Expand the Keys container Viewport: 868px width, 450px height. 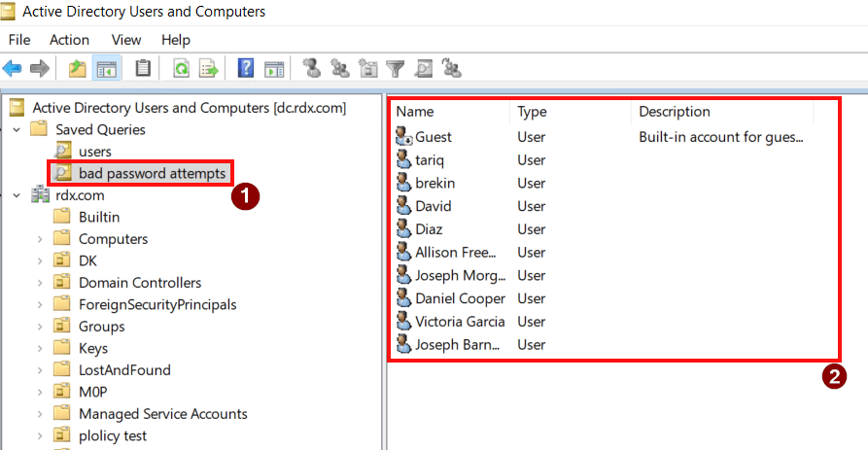click(x=40, y=348)
